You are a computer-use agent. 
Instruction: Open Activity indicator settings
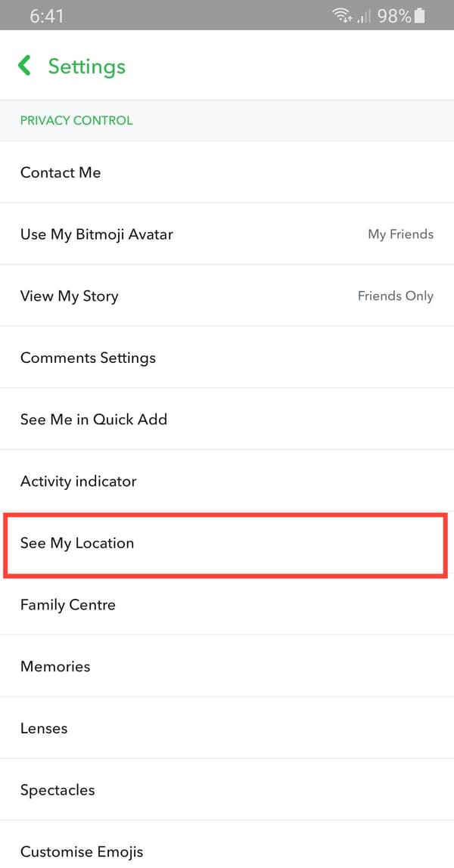pos(79,481)
